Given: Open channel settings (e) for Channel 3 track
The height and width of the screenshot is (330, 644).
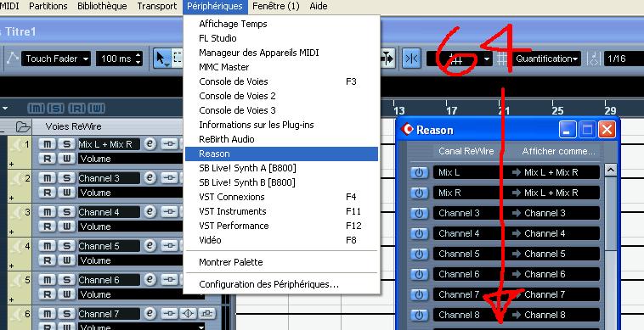Looking at the screenshot, I should point(150,178).
